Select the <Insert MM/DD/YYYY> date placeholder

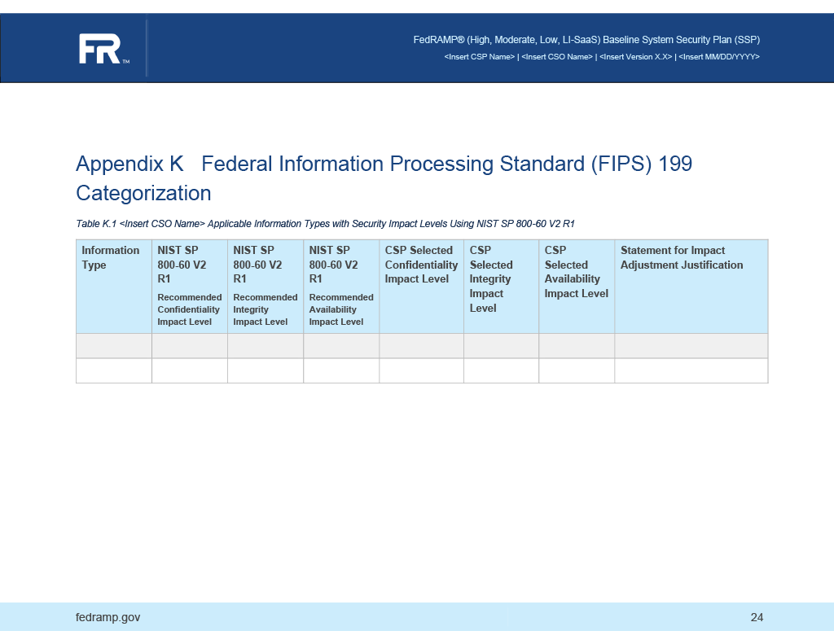[x=719, y=56]
